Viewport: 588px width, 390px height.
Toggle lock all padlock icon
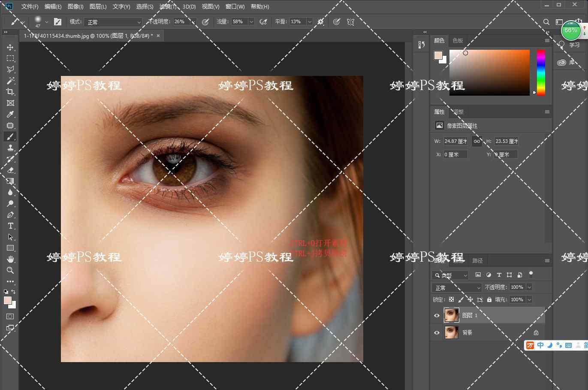(489, 299)
